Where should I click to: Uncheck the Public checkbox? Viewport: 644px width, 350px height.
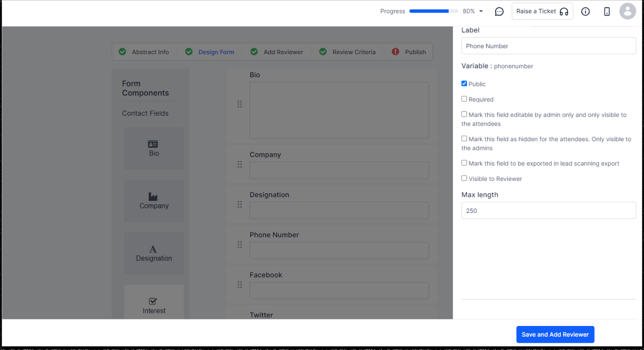click(464, 83)
